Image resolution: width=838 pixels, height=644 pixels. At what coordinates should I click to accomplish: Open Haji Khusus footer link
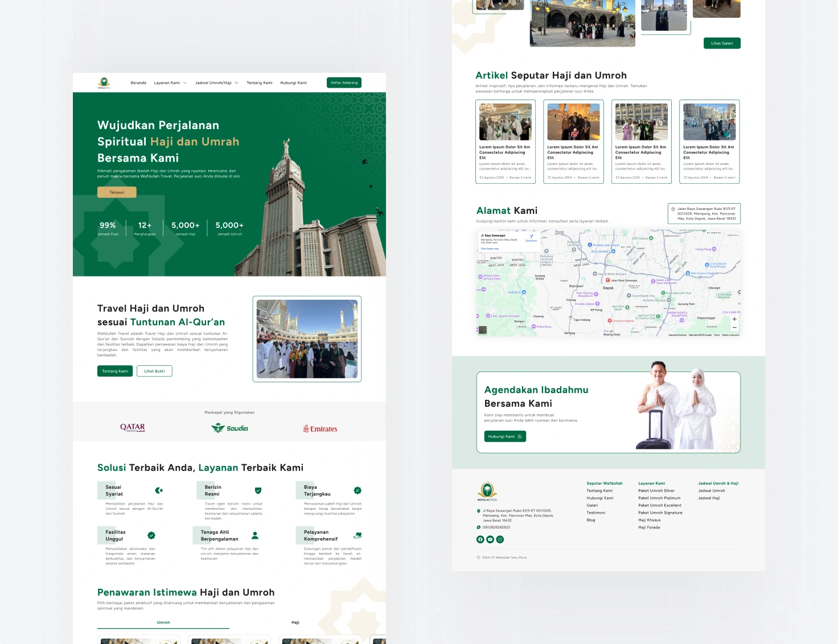[650, 520]
